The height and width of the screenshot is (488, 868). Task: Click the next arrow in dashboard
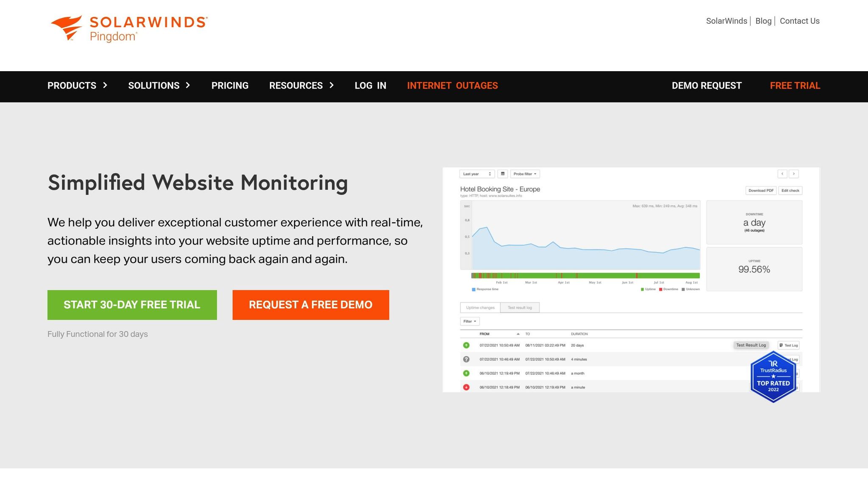pyautogui.click(x=794, y=174)
